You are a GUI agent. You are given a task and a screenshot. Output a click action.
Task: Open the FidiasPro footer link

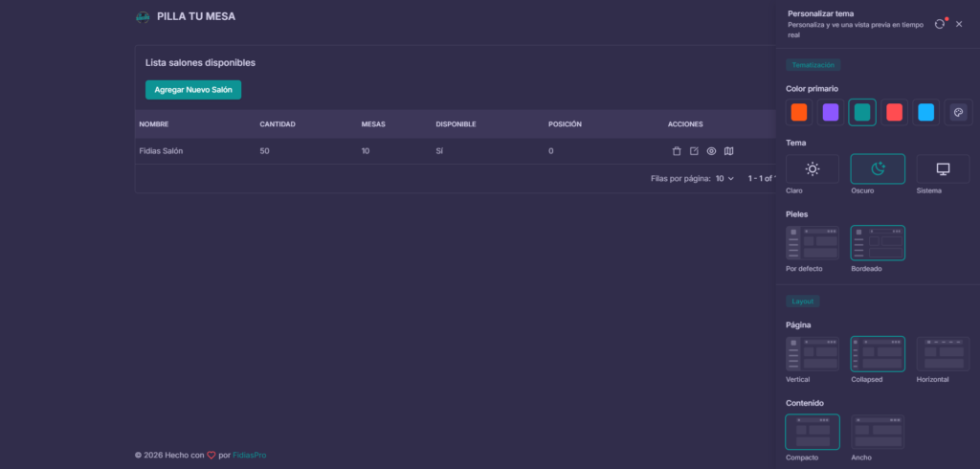tap(249, 456)
